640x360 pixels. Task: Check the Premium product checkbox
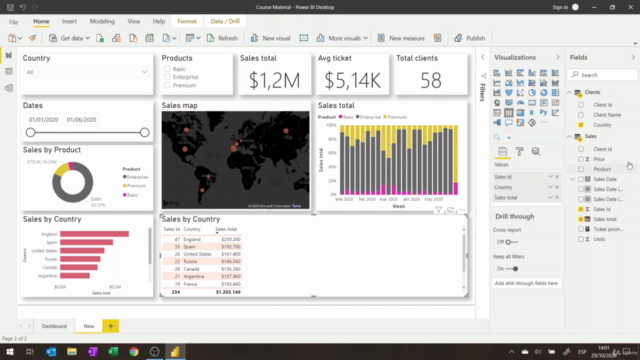(x=167, y=85)
